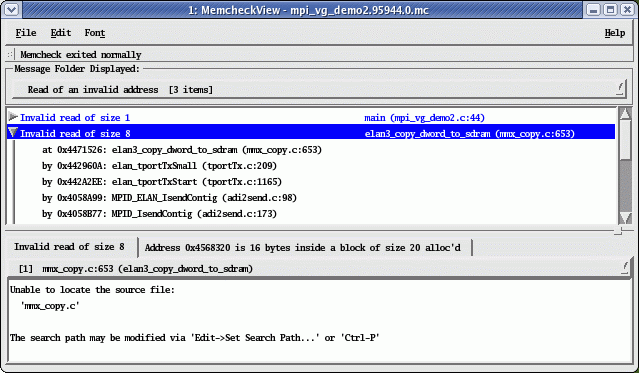Click the status bar handle beside Memcheck text
Viewport: 639px width, 373px height.
(x=10, y=54)
